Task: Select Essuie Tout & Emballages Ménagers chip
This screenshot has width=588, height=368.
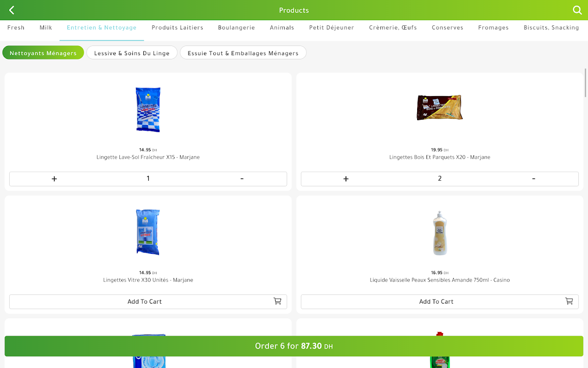Action: coord(243,53)
